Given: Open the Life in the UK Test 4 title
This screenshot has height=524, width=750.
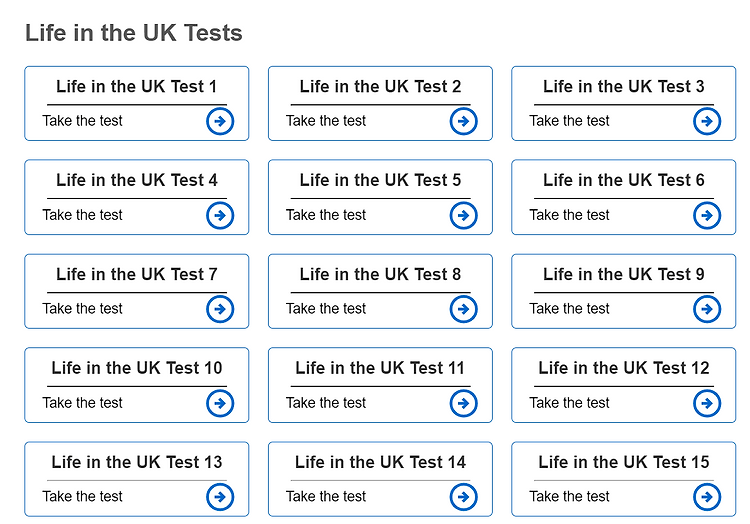Looking at the screenshot, I should [x=137, y=180].
